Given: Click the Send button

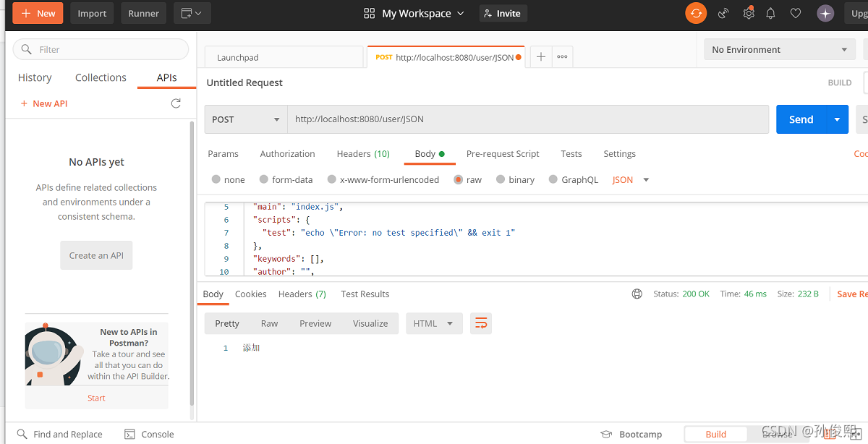Looking at the screenshot, I should [x=801, y=119].
